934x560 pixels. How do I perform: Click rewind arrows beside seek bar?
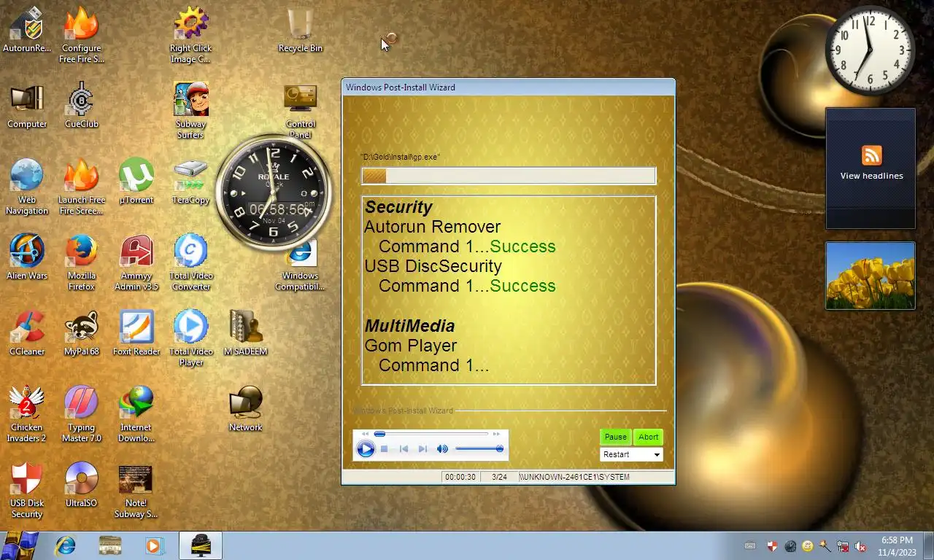coord(366,434)
